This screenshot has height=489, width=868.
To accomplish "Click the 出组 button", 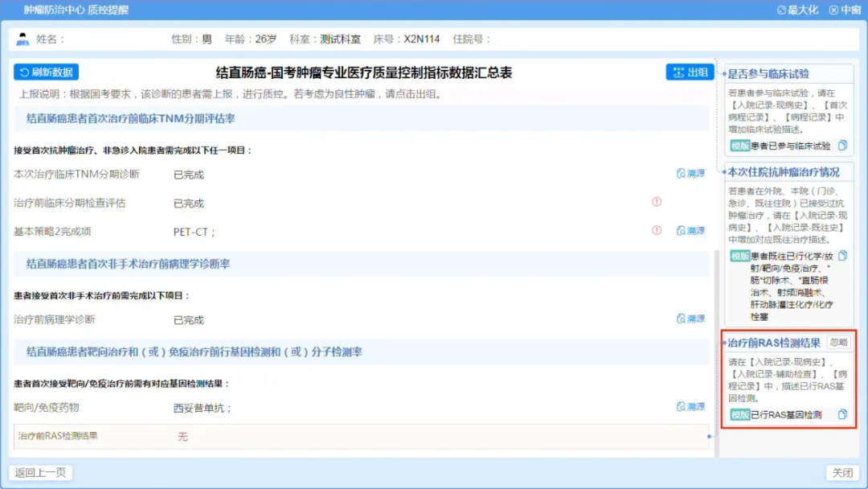I will coord(690,72).
